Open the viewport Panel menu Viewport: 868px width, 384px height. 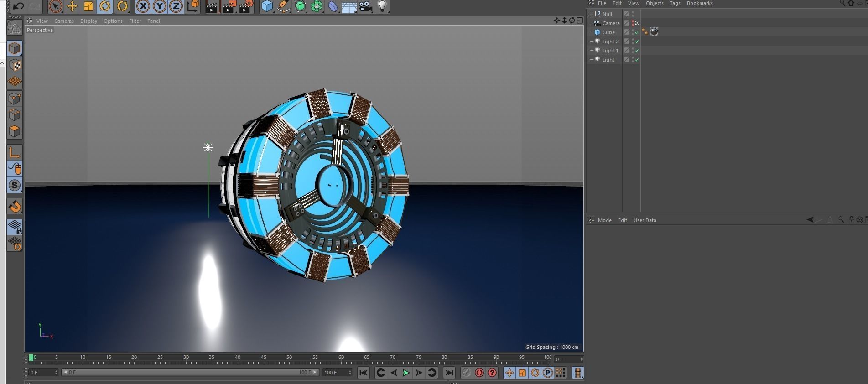pos(153,21)
